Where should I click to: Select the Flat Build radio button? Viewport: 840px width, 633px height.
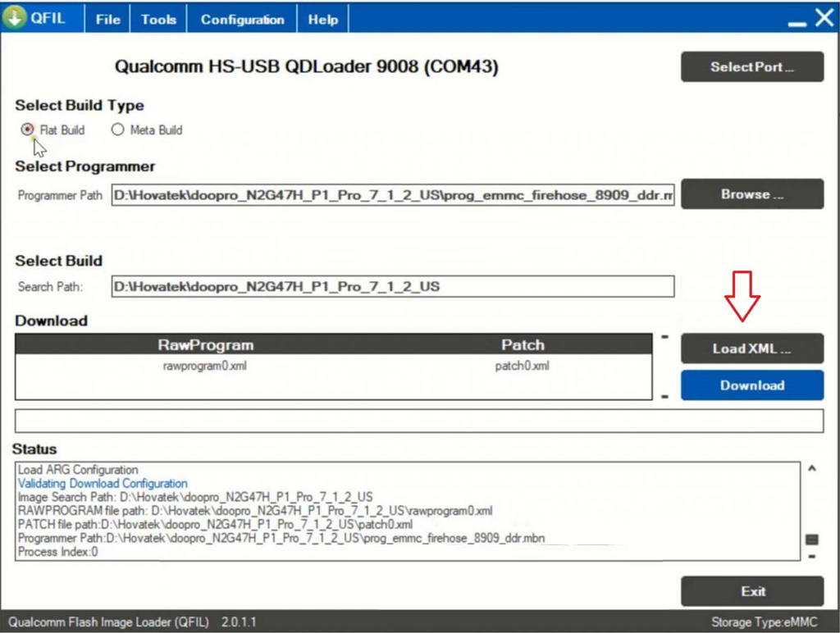(x=28, y=130)
